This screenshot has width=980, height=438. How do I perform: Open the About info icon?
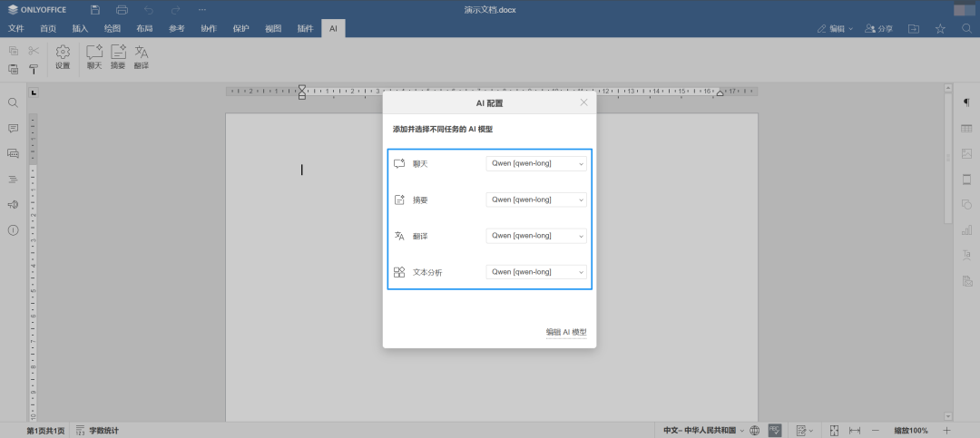[13, 230]
